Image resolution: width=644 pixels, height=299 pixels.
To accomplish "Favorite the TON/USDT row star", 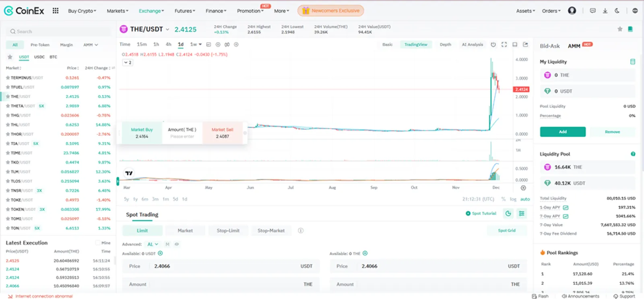I will click(x=8, y=228).
